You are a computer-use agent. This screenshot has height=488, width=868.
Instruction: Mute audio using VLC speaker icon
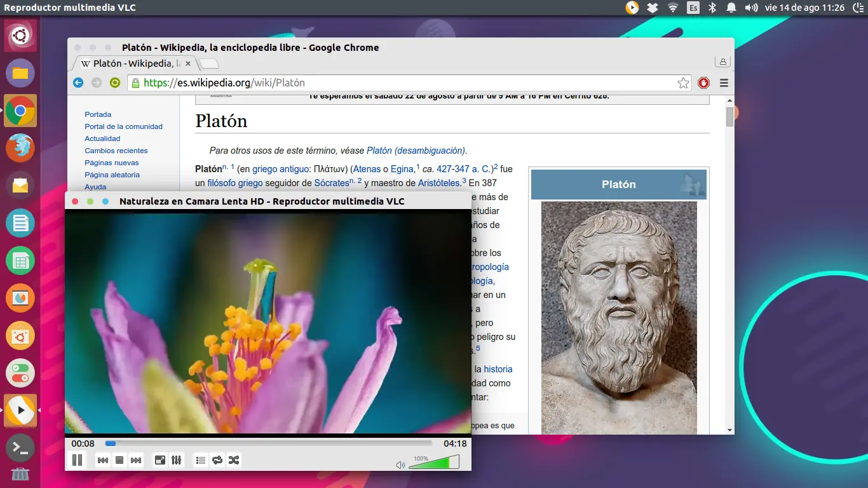(x=400, y=464)
